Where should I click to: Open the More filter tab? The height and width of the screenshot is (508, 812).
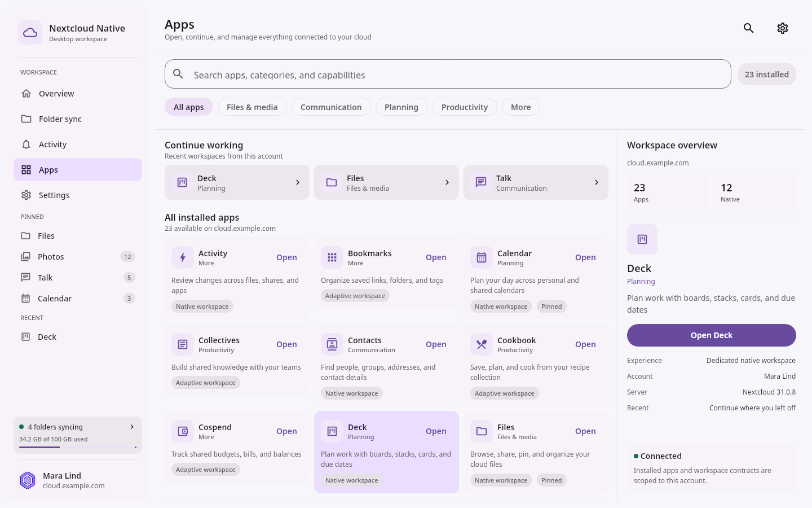(521, 107)
